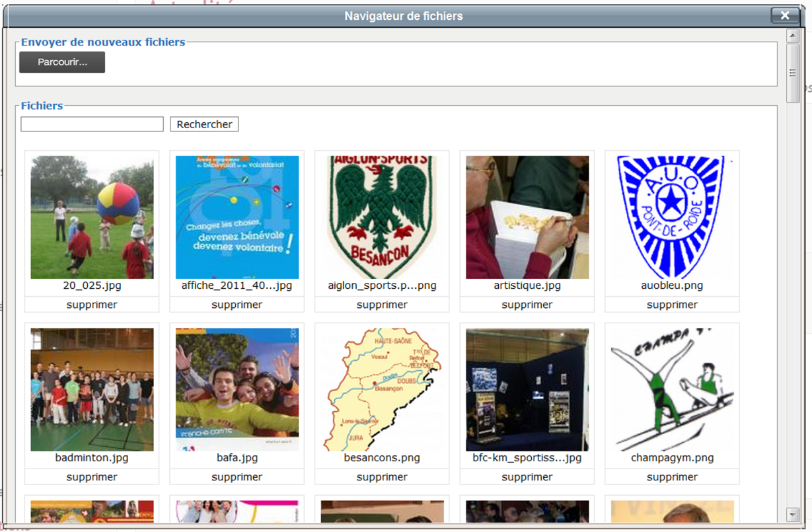Select the champagym gymnast drawing thumbnail
This screenshot has height=532, width=812.
[x=672, y=389]
